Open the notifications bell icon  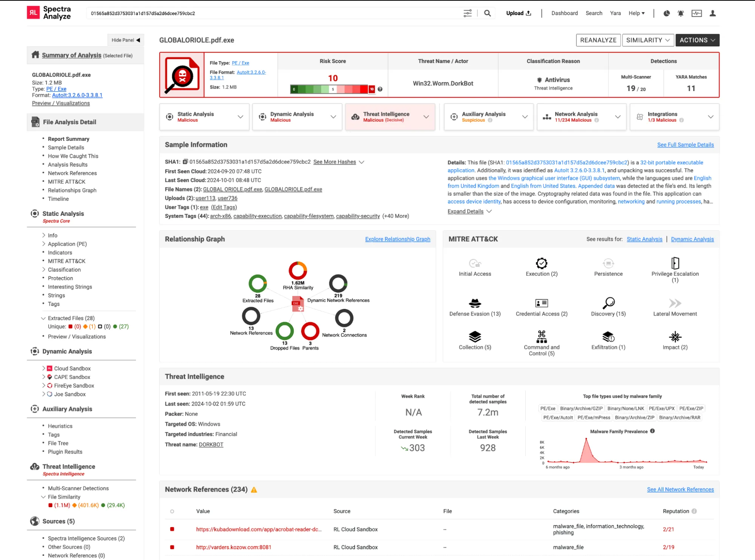(681, 13)
